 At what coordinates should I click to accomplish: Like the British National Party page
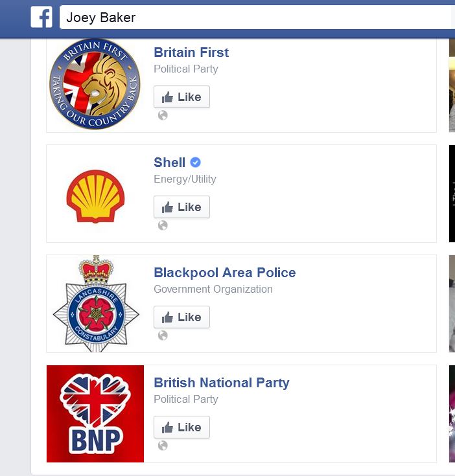(x=181, y=427)
